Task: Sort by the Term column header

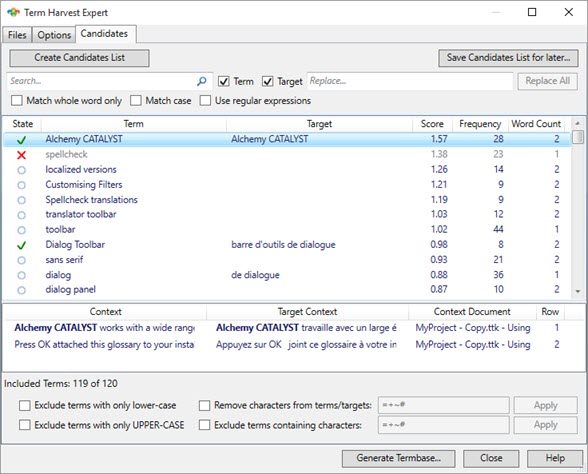Action: (x=134, y=124)
